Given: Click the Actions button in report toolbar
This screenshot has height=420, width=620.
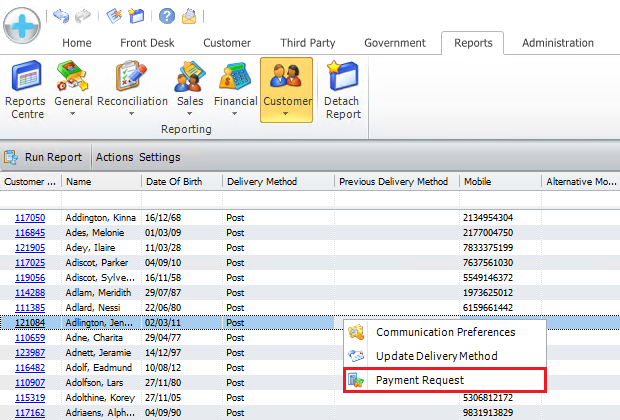Looking at the screenshot, I should [x=114, y=157].
